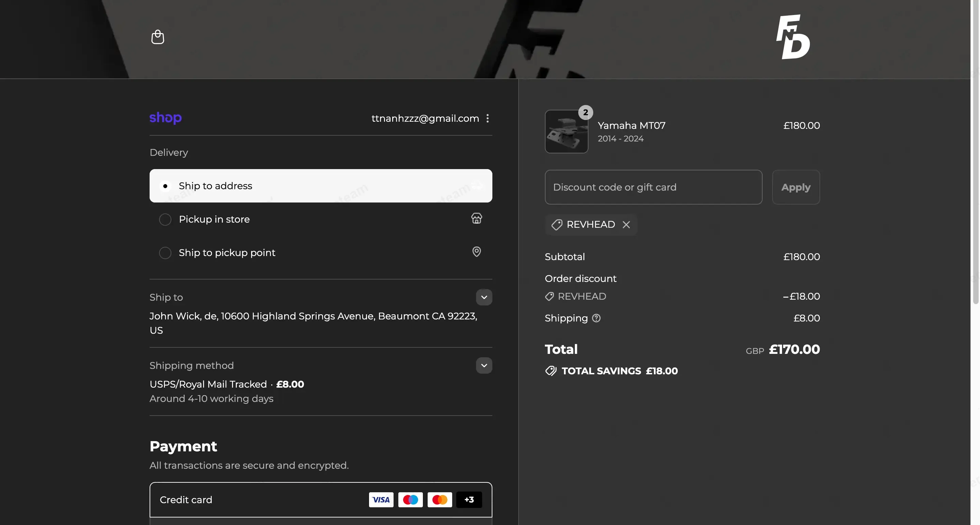
Task: Expand the Shipping method section
Action: [484, 365]
